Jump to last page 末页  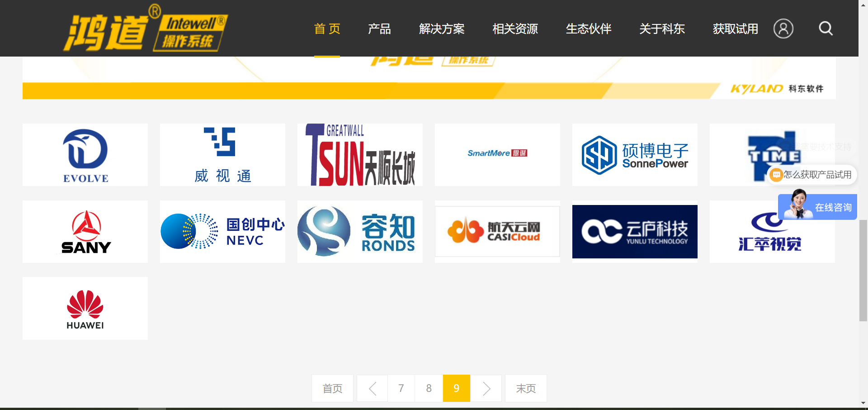(x=526, y=388)
